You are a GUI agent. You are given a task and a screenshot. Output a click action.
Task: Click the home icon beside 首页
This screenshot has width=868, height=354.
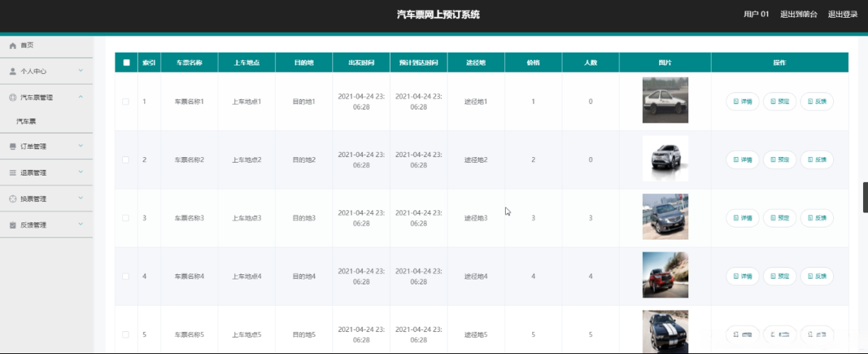pos(13,45)
